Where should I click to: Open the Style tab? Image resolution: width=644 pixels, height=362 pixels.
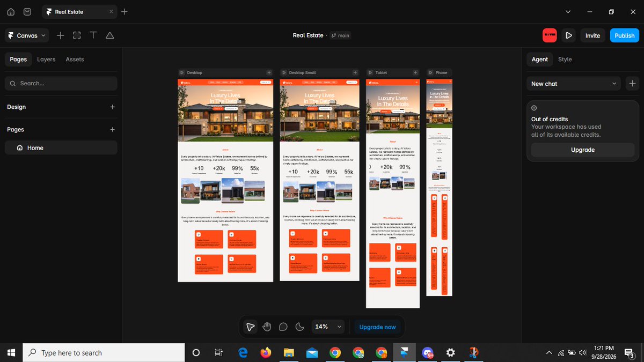tap(565, 59)
